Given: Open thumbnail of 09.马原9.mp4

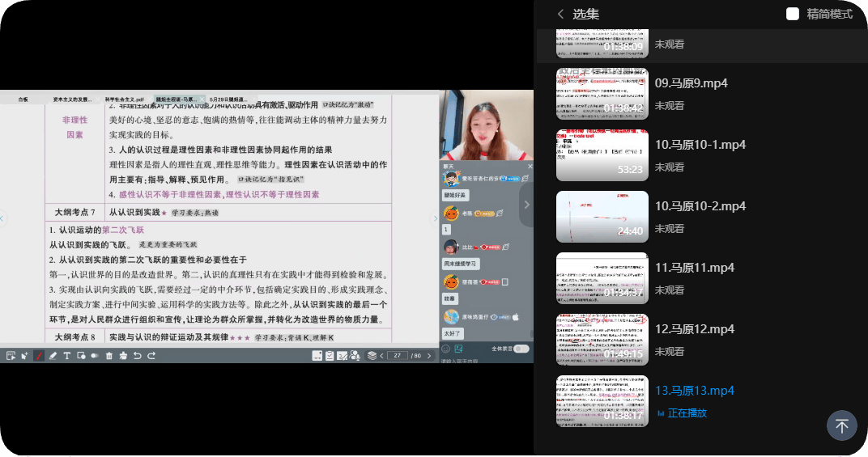Looking at the screenshot, I should click(602, 94).
